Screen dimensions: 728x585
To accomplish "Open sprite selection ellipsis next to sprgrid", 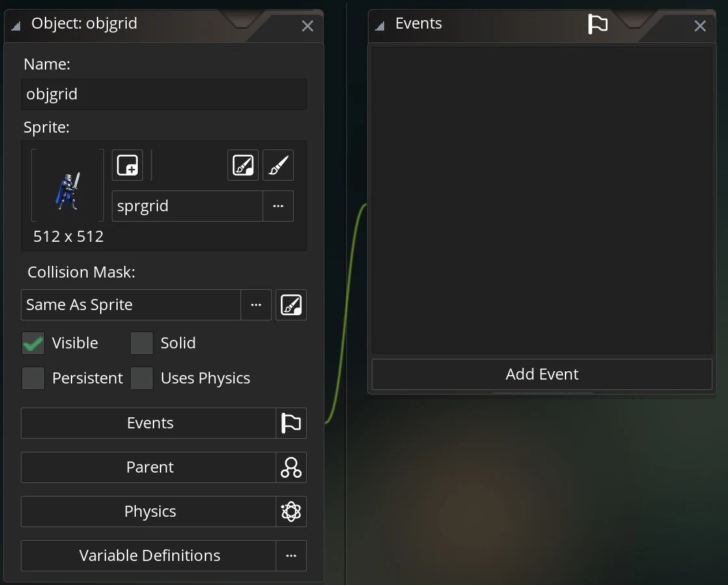I will [x=278, y=206].
